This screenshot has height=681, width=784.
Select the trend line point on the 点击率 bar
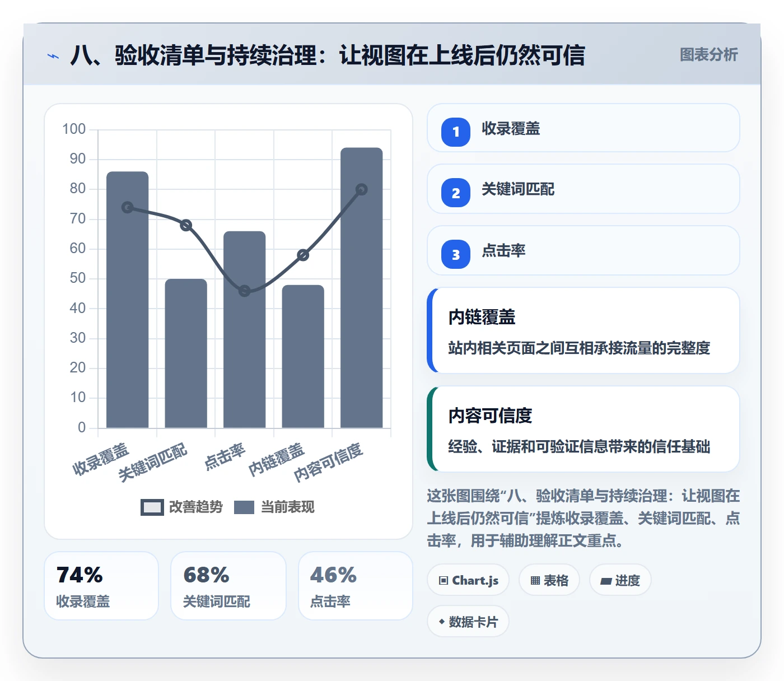pyautogui.click(x=245, y=291)
